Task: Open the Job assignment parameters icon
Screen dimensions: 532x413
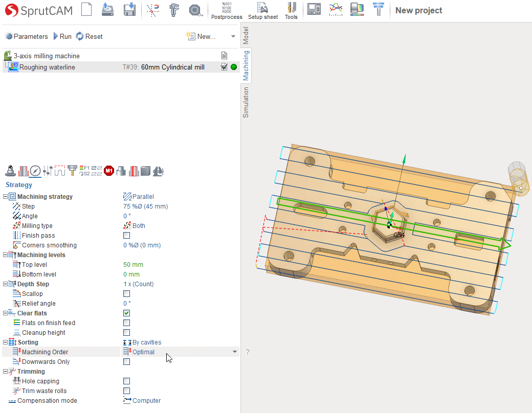Action: [23, 171]
